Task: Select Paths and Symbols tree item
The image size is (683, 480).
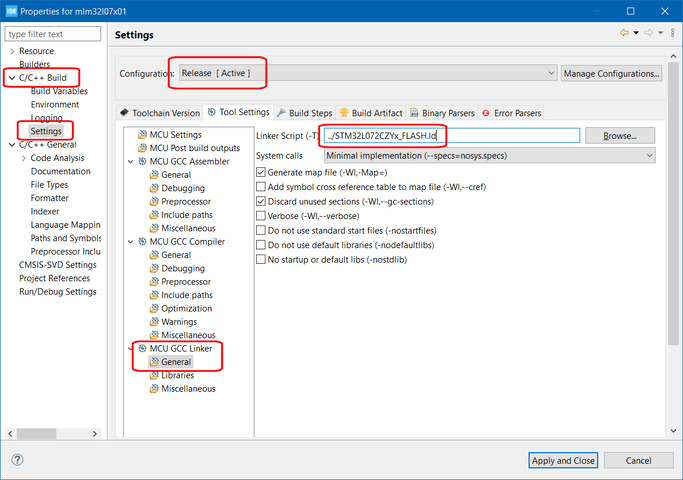Action: coord(66,238)
